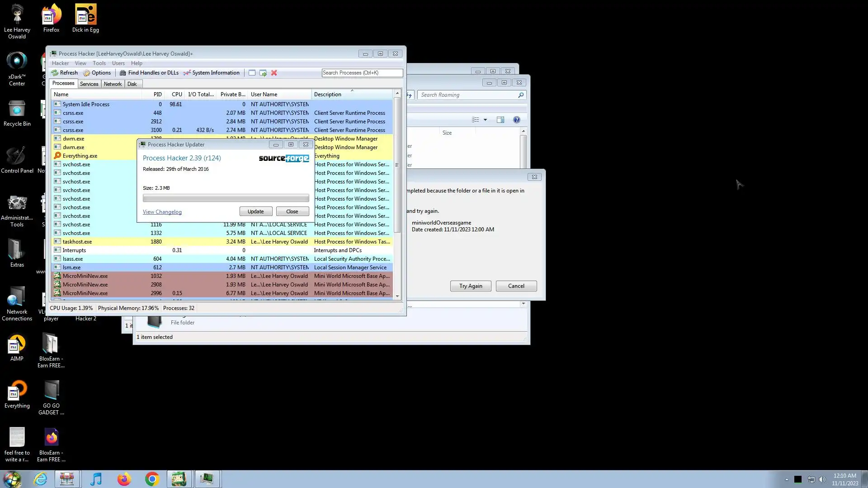Open the Explorer view options dropdown arrow
Image resolution: width=868 pixels, height=488 pixels.
[485, 120]
